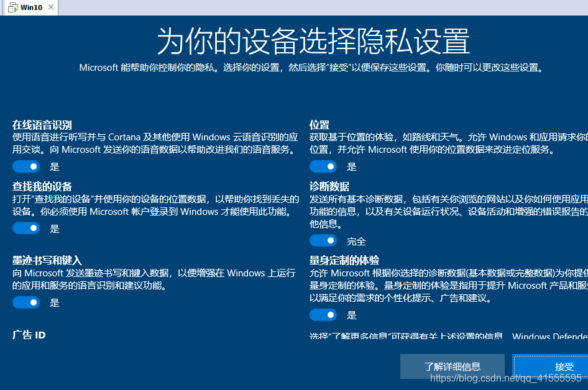The height and width of the screenshot is (390, 588).
Task: Click the 诊断数据 heading
Action: pyautogui.click(x=329, y=186)
